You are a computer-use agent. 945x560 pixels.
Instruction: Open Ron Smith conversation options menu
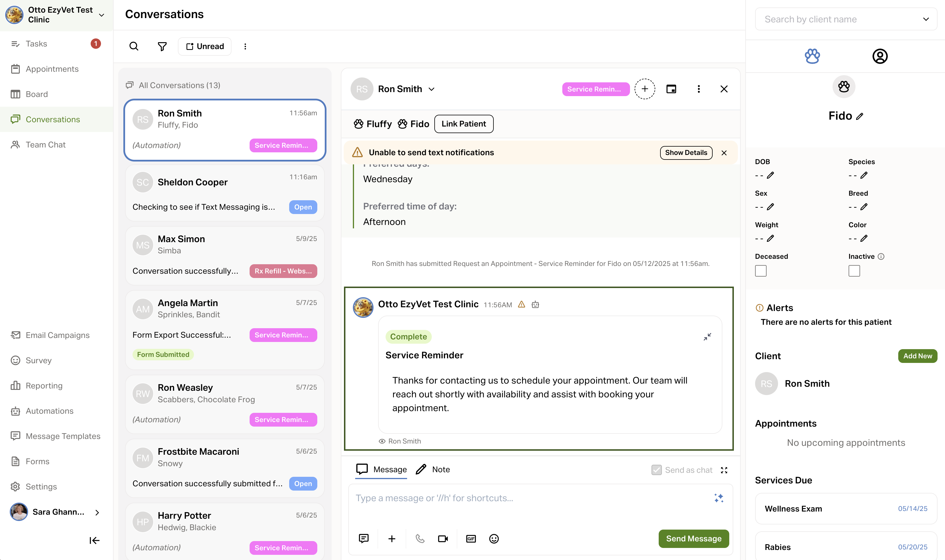[699, 89]
